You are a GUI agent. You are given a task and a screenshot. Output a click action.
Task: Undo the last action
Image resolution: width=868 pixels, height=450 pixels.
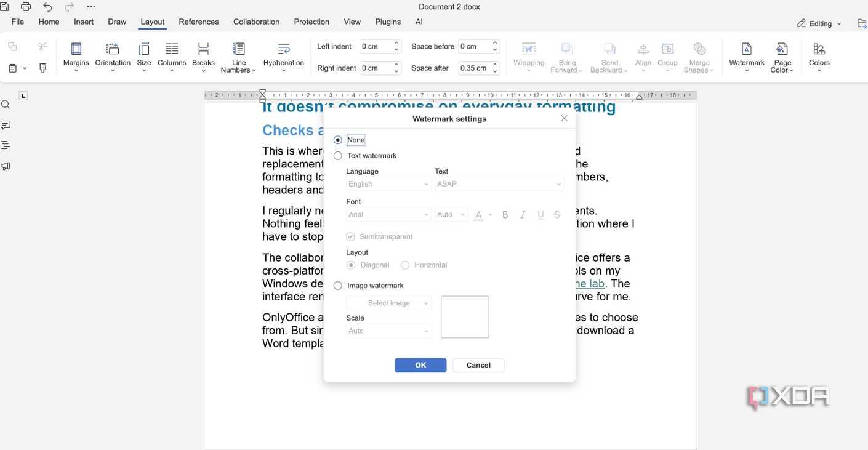[47, 7]
